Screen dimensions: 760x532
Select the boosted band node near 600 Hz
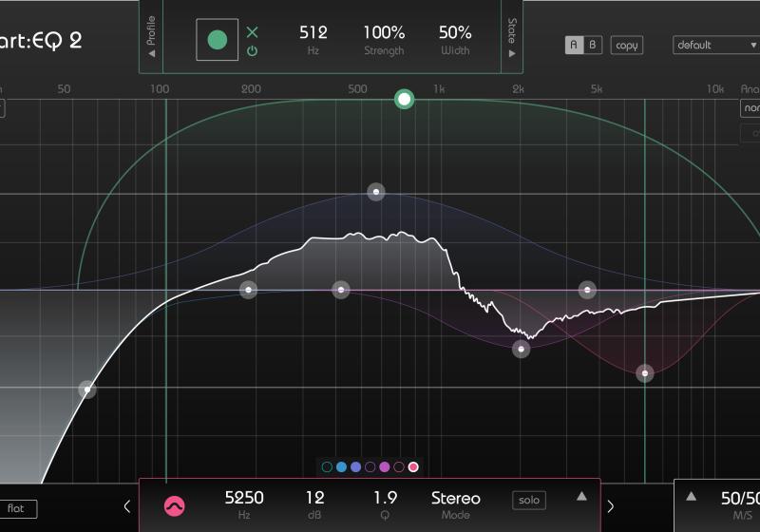tap(376, 192)
